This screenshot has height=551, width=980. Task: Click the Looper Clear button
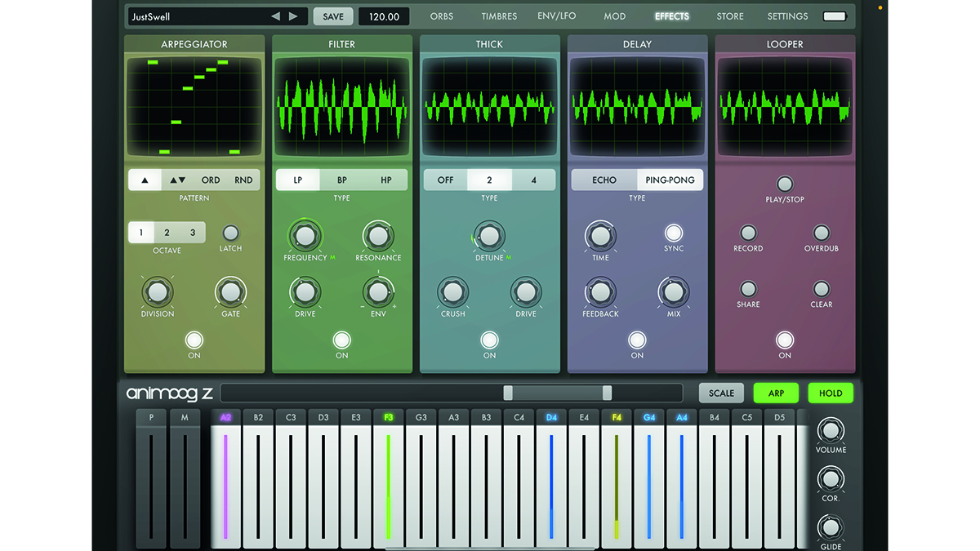tap(822, 289)
